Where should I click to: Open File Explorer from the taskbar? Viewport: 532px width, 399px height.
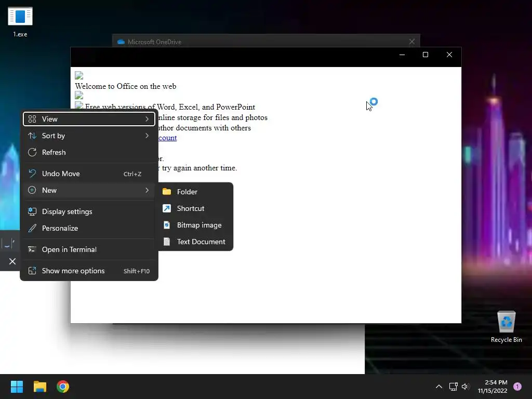click(x=39, y=387)
